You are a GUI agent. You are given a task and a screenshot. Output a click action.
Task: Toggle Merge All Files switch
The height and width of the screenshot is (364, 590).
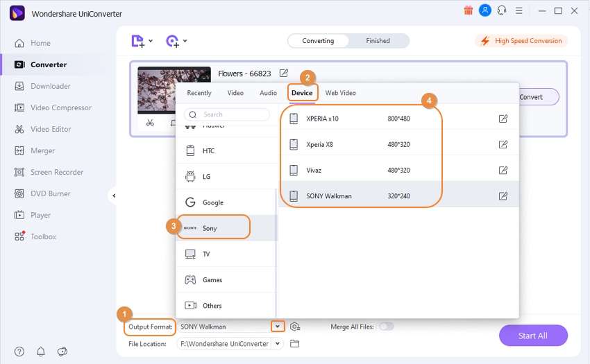click(387, 327)
